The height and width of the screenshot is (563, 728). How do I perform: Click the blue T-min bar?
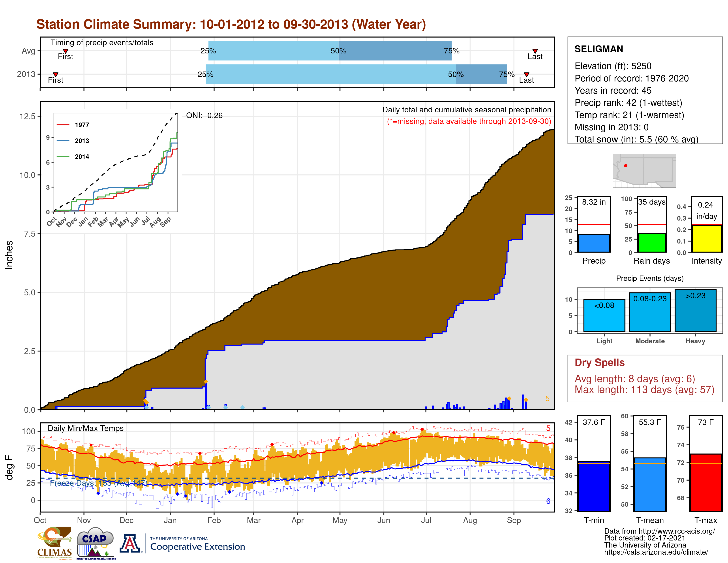(594, 486)
